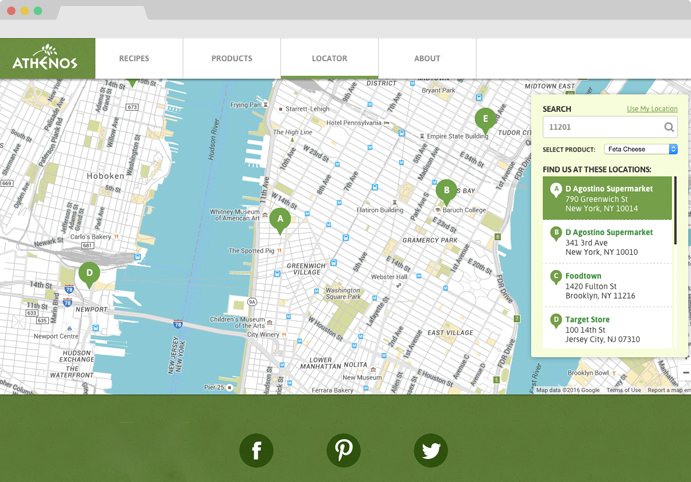Viewport: 691px width, 482px height.
Task: Open the Products menu item
Action: click(232, 58)
